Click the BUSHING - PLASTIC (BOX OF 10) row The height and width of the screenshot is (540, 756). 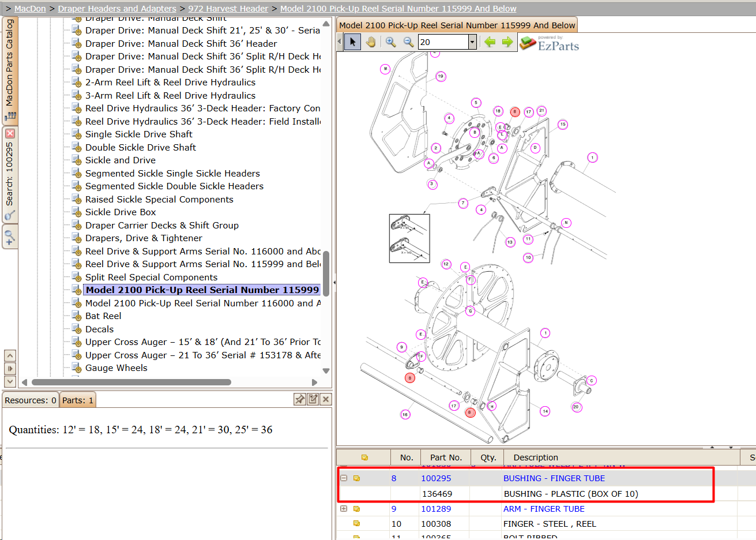pos(546,494)
